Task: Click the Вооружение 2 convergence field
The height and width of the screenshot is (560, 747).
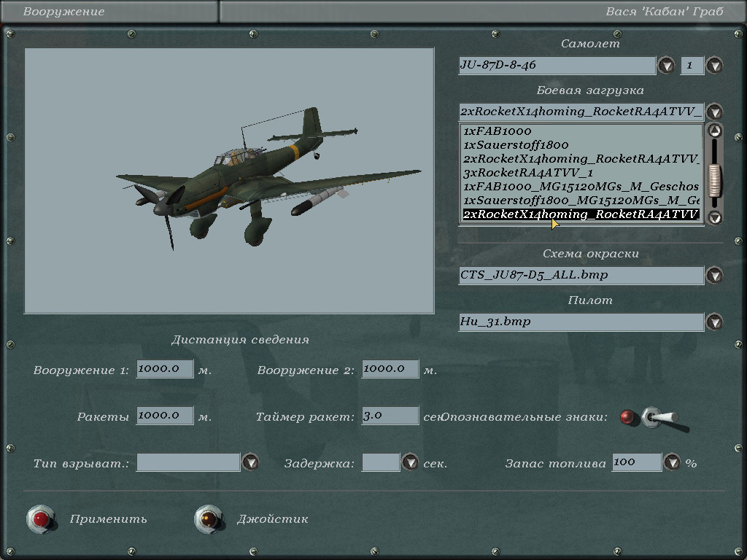Action: (390, 369)
